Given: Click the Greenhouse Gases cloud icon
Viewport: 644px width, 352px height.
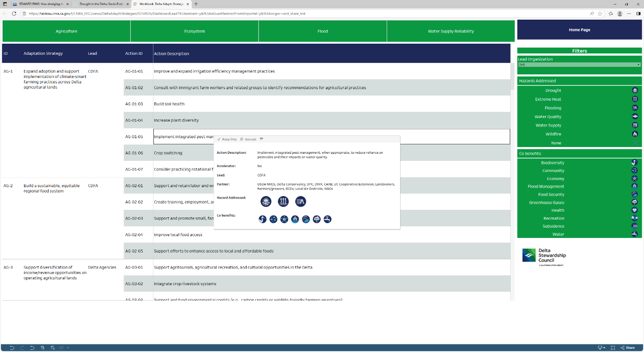Looking at the screenshot, I should (634, 202).
